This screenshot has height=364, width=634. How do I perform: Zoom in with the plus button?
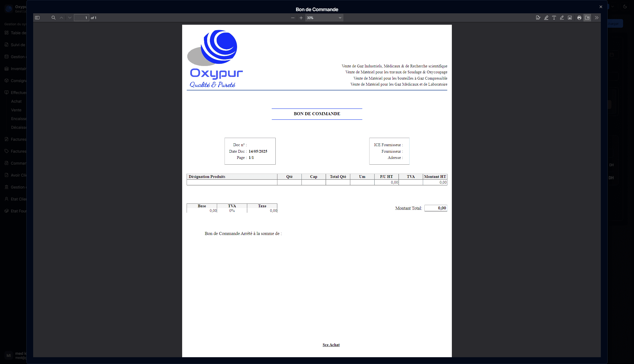click(301, 18)
